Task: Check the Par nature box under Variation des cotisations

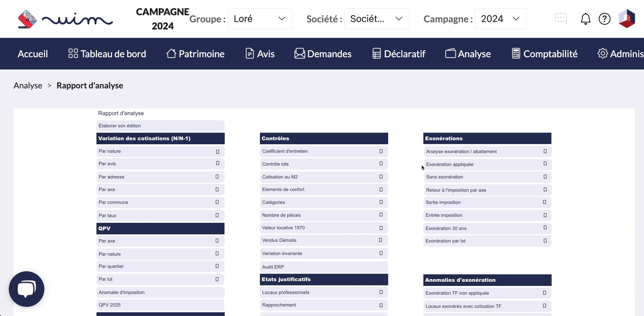Action: [218, 152]
